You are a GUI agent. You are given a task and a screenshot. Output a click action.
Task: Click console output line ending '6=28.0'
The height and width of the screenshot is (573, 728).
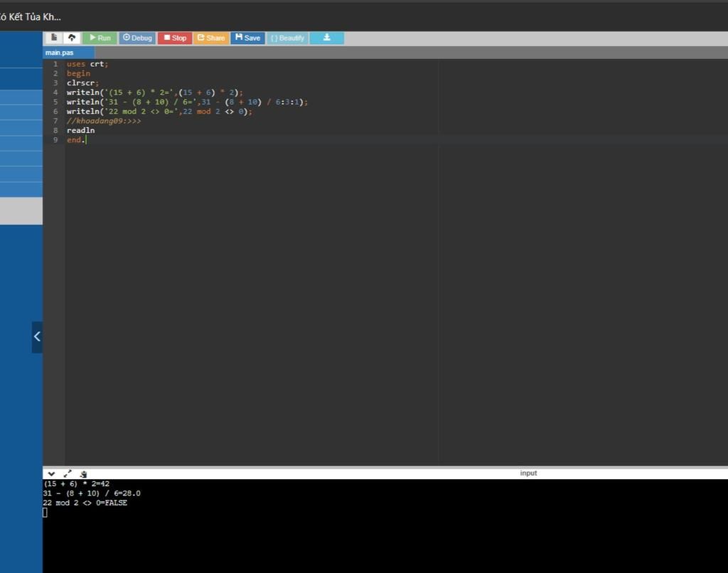tap(92, 493)
